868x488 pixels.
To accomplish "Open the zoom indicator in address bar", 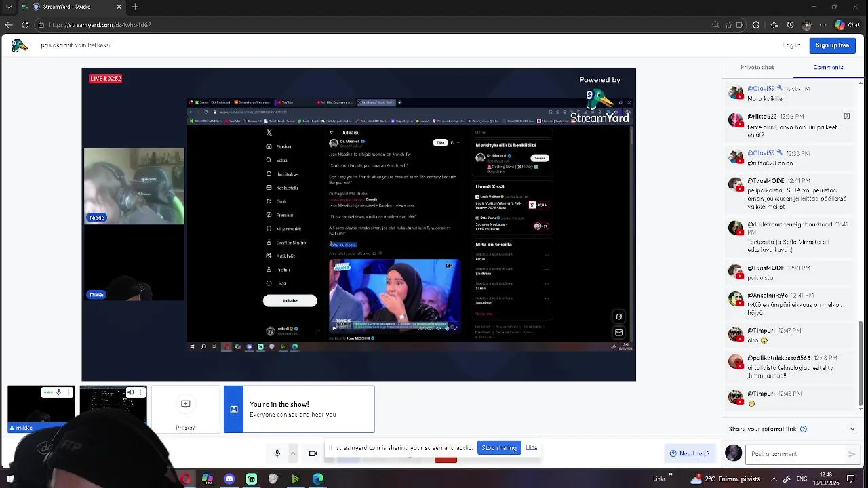I will (x=715, y=25).
